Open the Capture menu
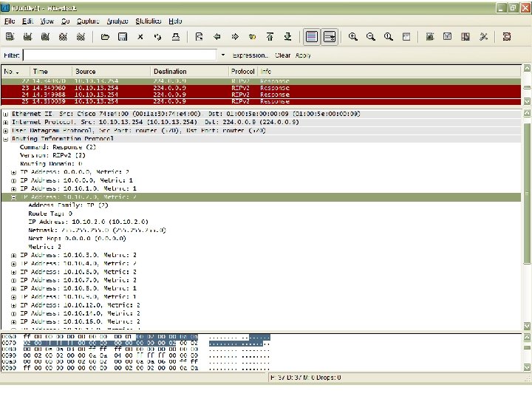 88,21
